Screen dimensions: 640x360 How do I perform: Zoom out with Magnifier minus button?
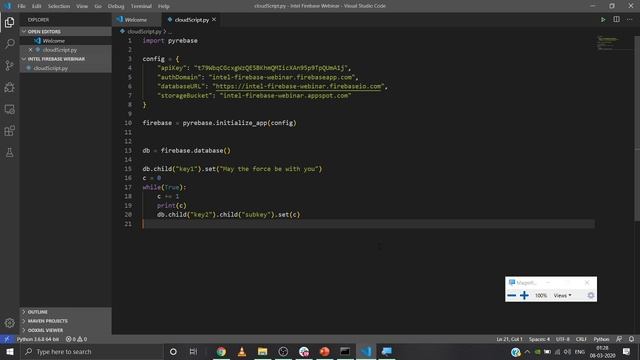511,295
